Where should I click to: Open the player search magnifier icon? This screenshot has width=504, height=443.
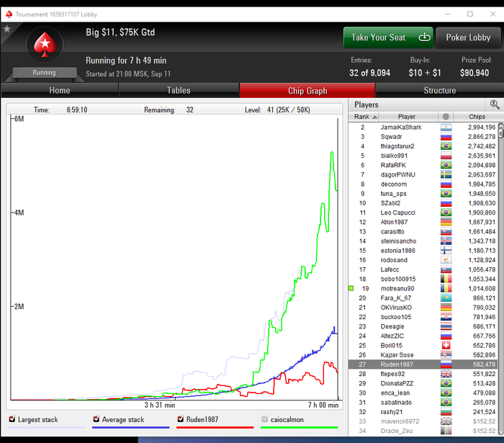[x=495, y=104]
